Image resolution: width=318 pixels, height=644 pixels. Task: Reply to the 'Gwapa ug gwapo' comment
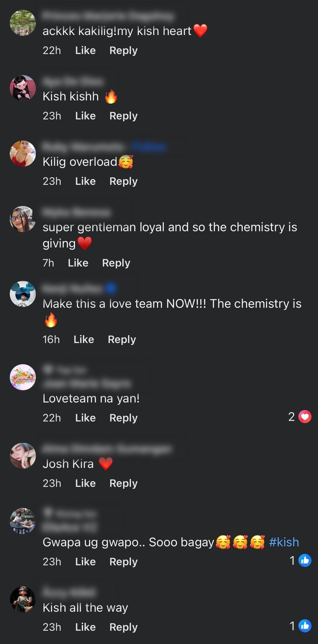(x=123, y=562)
